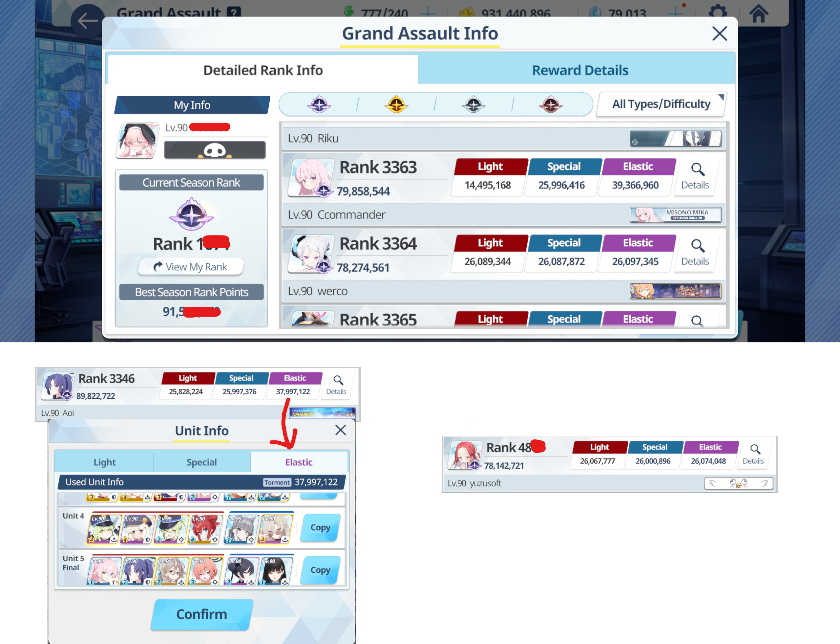Copy the Unit 4 team

coord(320,527)
